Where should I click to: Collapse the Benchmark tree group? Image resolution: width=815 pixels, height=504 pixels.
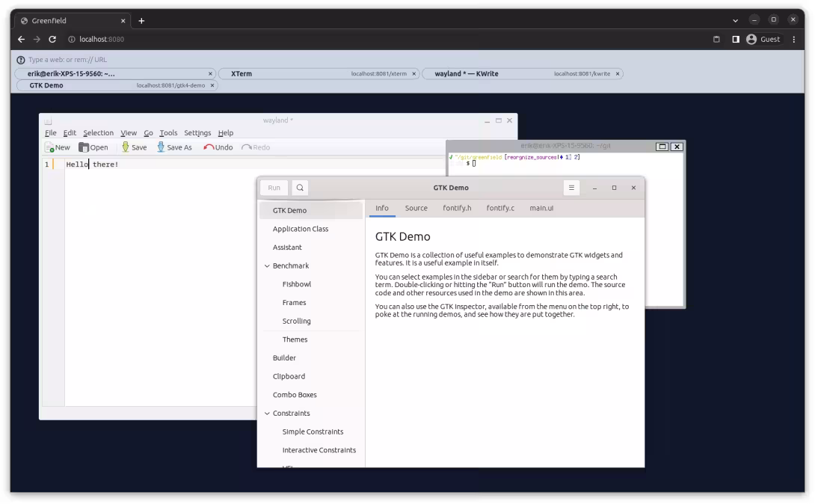coord(267,266)
